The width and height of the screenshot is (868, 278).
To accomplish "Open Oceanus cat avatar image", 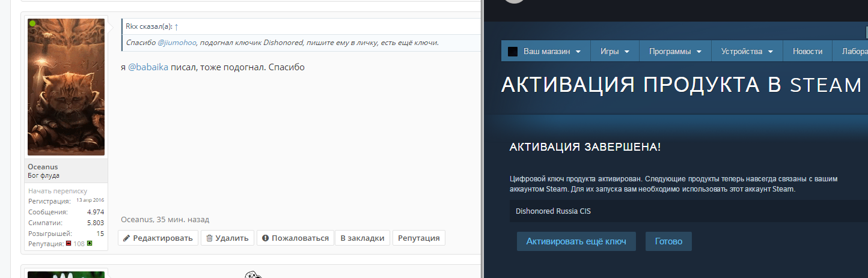I will pos(66,87).
